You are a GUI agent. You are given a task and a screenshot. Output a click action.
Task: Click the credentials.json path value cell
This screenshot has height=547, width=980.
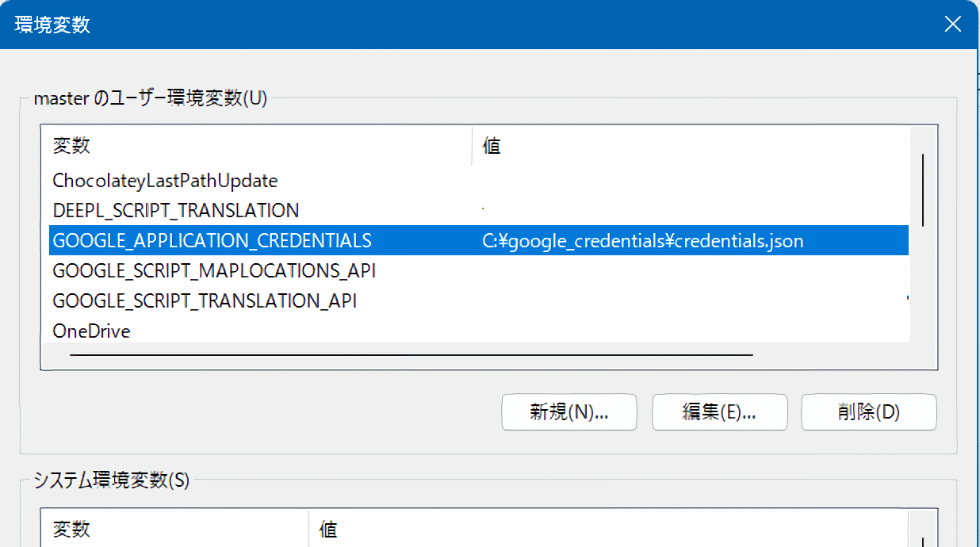(643, 241)
